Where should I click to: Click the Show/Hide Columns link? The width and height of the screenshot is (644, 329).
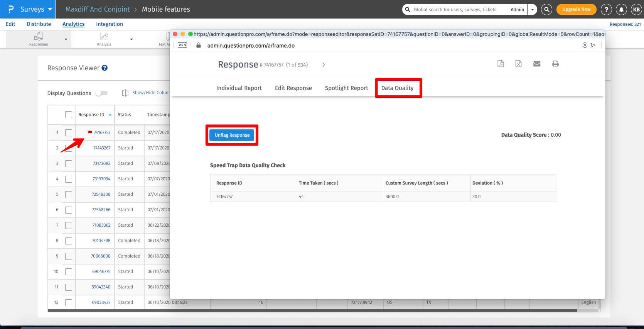[151, 93]
